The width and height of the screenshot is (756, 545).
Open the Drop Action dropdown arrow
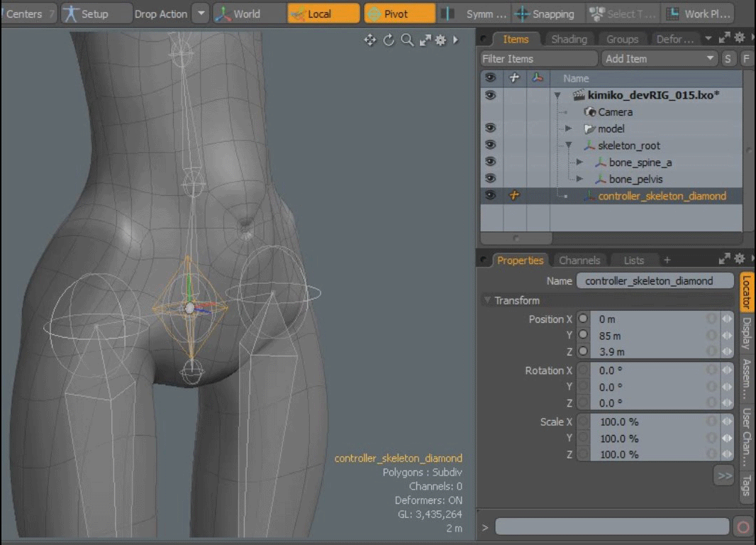(201, 13)
